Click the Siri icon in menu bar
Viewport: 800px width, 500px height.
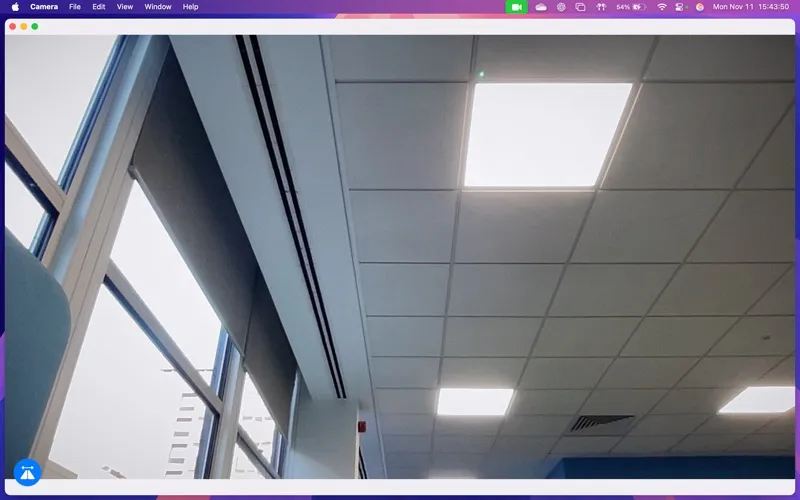click(x=700, y=7)
